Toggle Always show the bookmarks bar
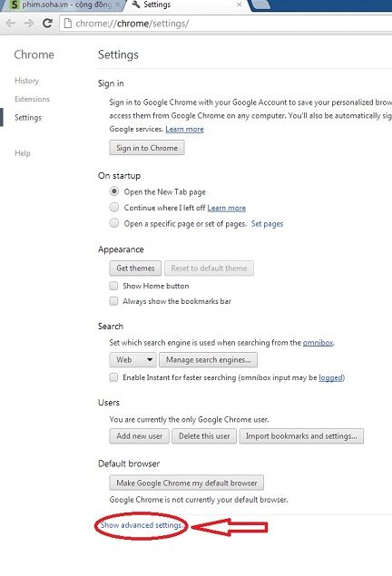 pos(114,301)
